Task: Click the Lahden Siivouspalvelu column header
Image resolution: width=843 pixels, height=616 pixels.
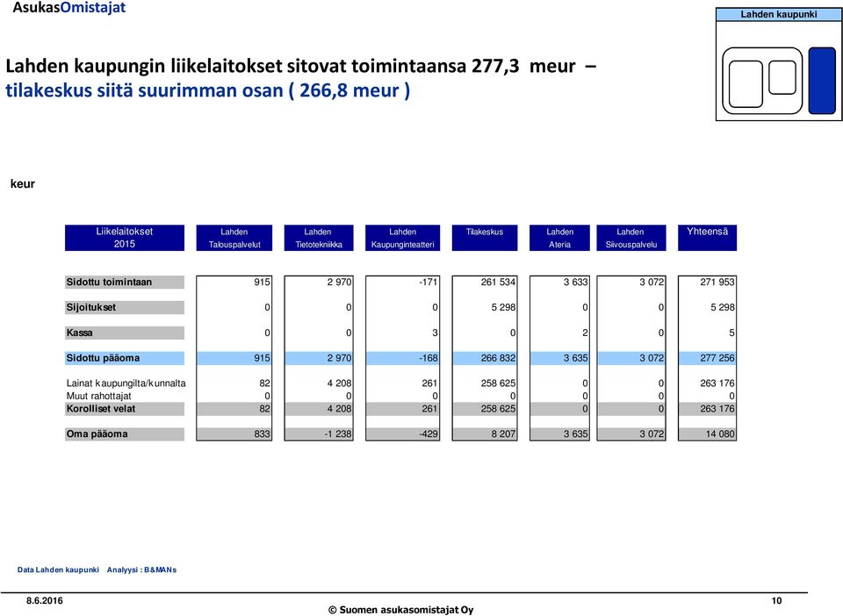Action: tap(631, 238)
